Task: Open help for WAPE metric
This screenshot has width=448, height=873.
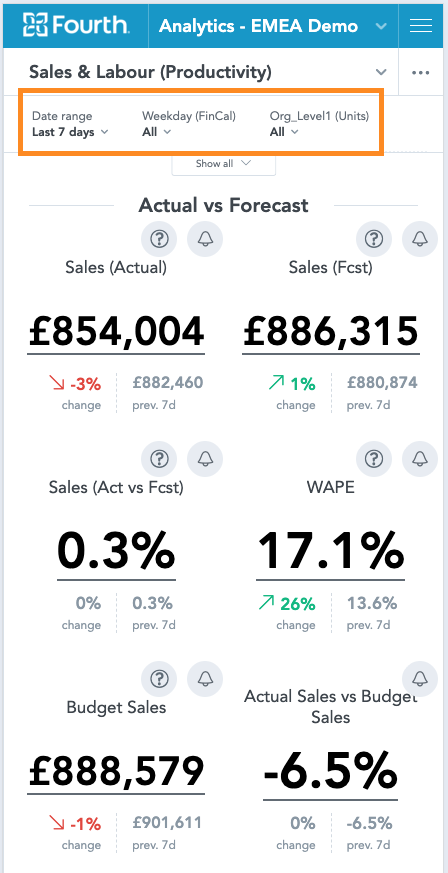Action: [374, 459]
